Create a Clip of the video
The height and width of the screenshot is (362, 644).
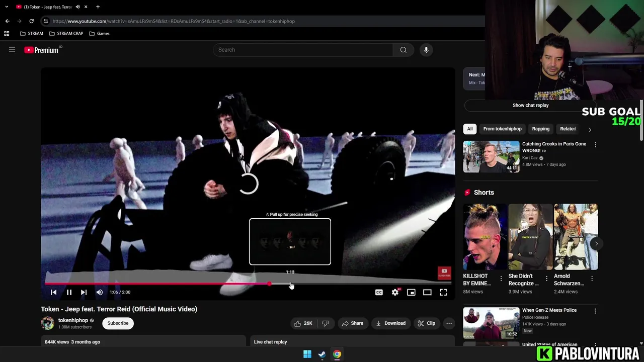[x=426, y=323]
